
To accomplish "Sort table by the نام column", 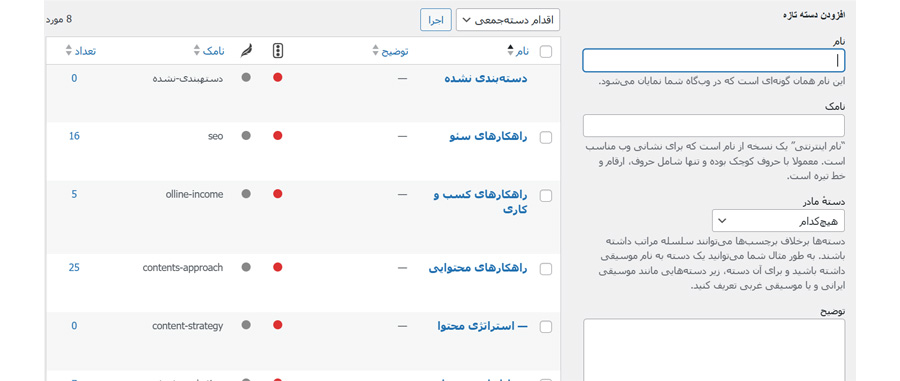I will click(x=518, y=51).
